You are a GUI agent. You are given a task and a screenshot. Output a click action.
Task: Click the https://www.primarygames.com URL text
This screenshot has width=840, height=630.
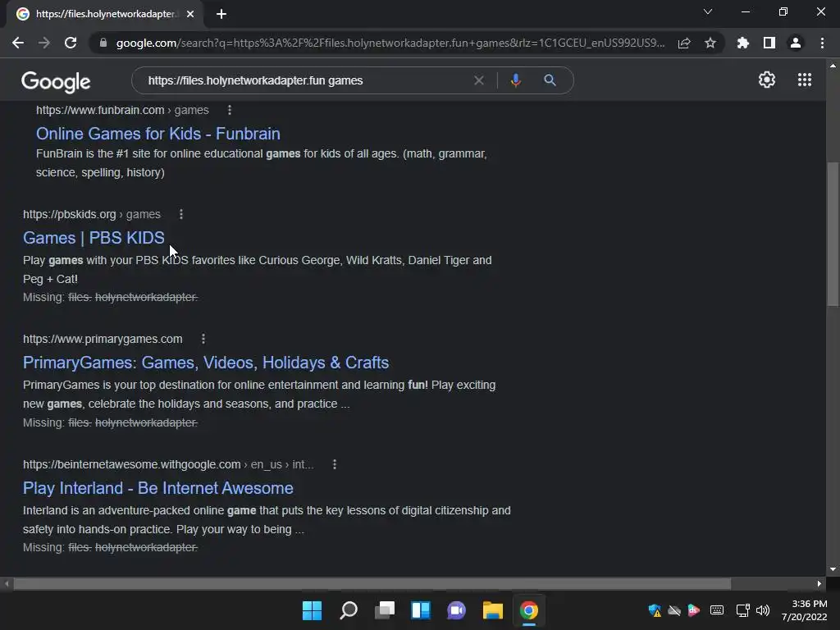point(103,339)
